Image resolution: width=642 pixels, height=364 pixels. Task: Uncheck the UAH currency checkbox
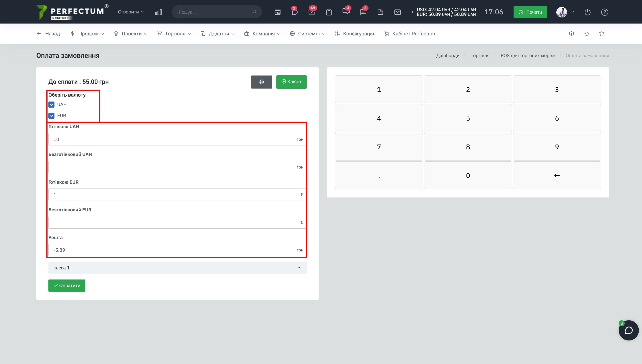coord(52,104)
